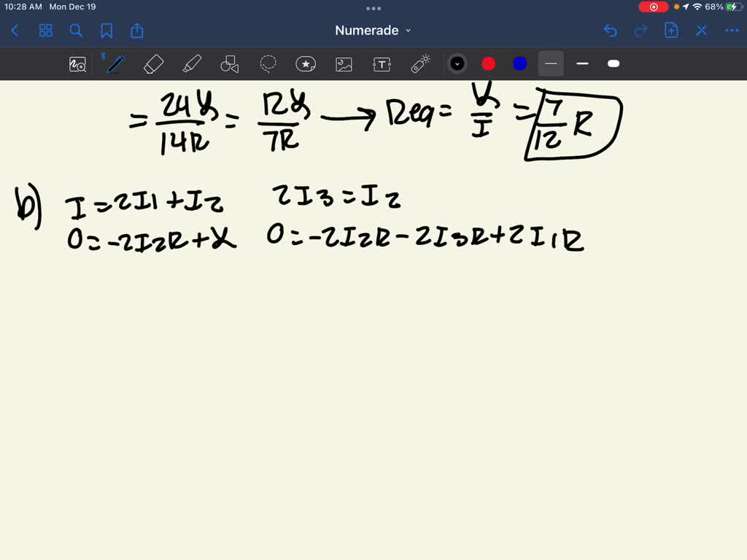Select the Eraser tool
The height and width of the screenshot is (560, 747).
tap(153, 64)
